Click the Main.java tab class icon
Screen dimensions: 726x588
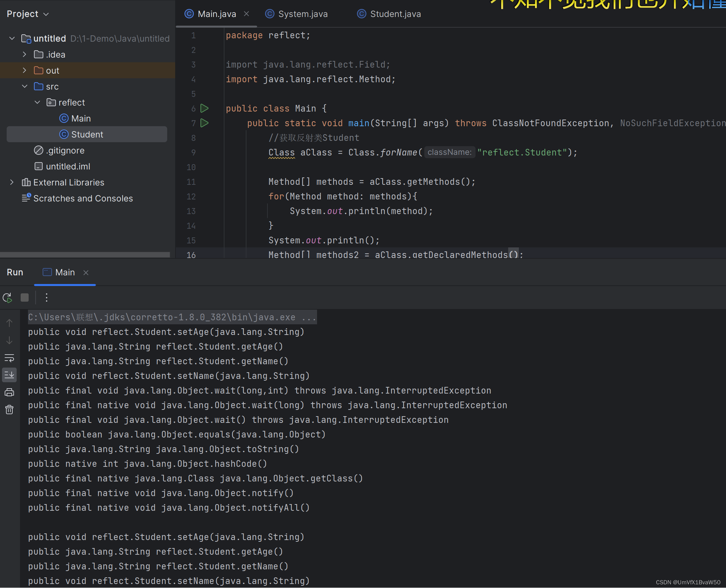[x=189, y=14]
